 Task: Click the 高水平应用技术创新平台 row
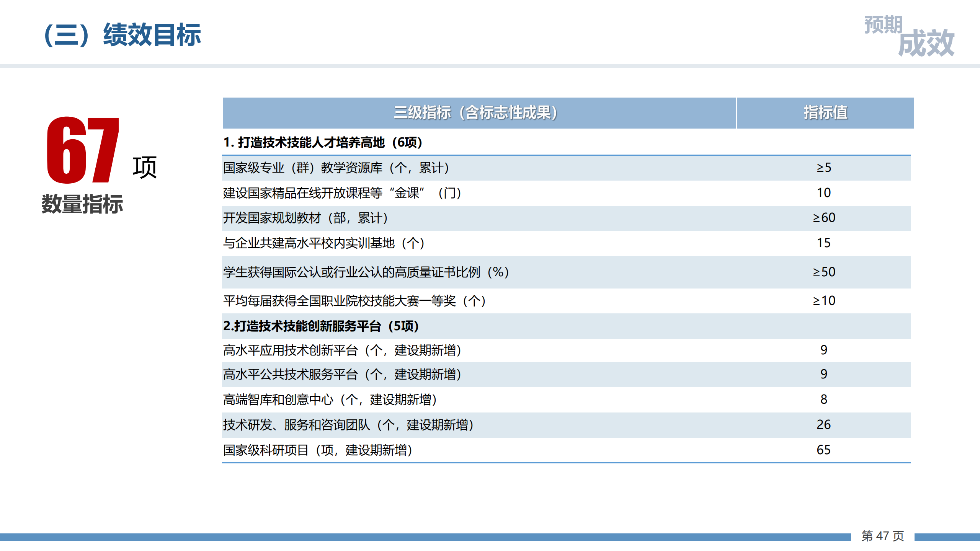click(x=342, y=350)
